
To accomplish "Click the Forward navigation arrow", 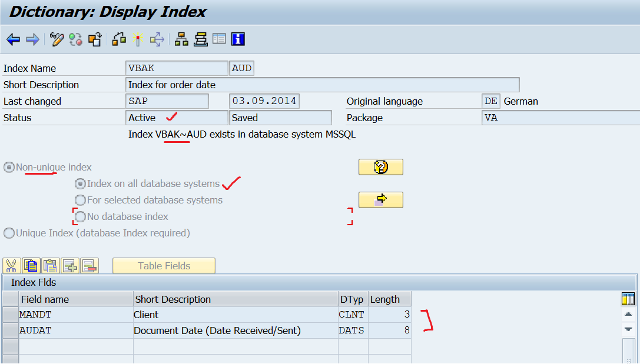I will tap(32, 39).
